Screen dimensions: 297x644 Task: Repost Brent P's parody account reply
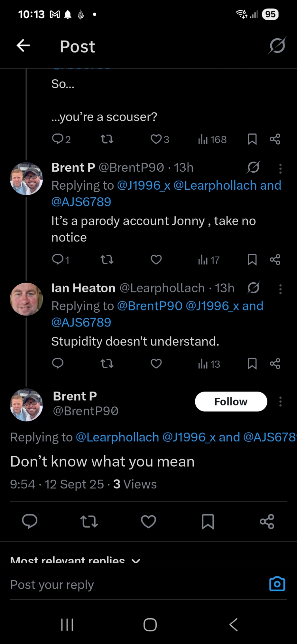click(107, 260)
